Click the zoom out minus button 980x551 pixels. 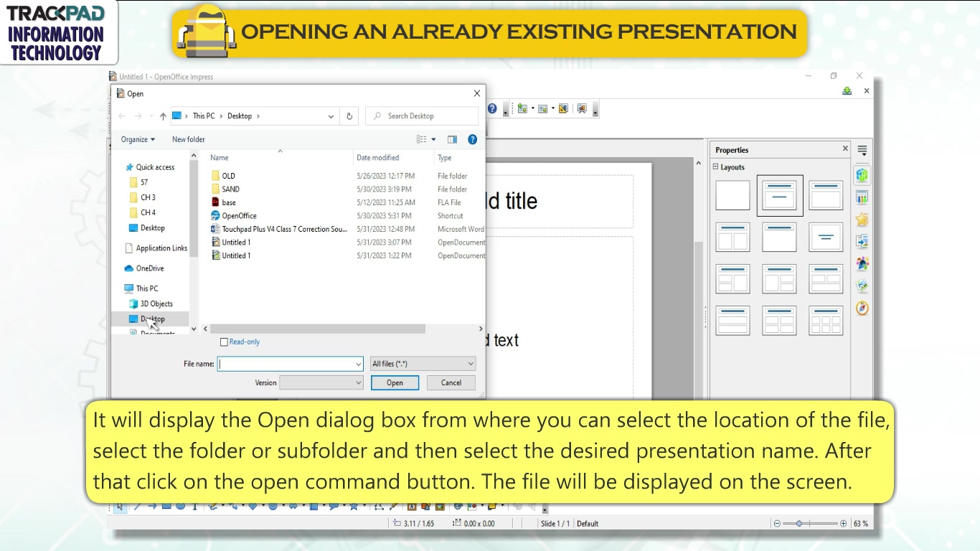(x=777, y=524)
